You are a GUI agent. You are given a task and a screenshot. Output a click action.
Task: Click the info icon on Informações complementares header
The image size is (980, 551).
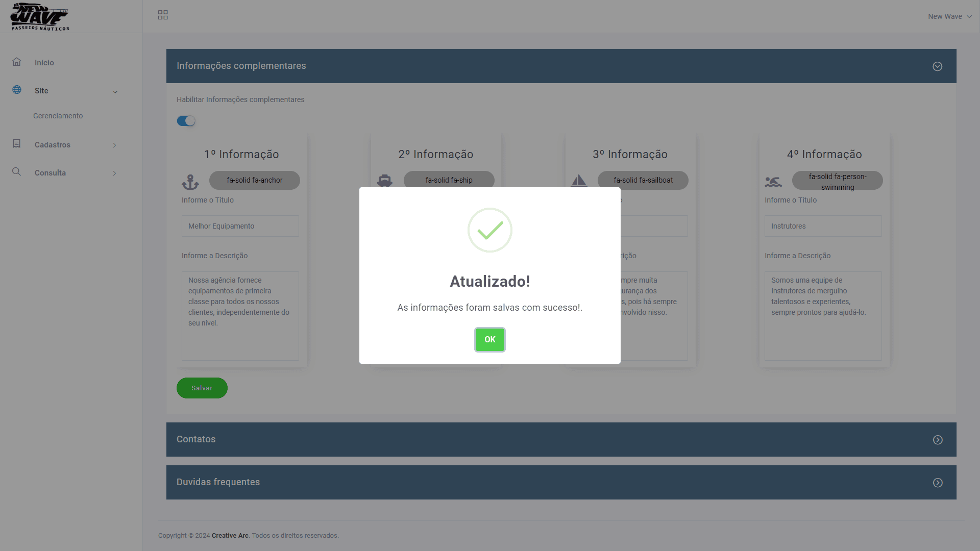[x=938, y=66]
